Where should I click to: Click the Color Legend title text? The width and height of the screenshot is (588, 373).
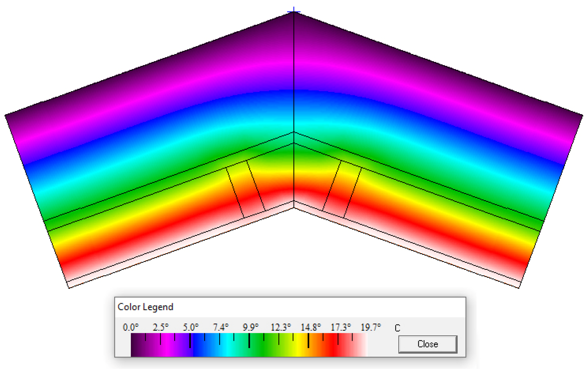145,307
